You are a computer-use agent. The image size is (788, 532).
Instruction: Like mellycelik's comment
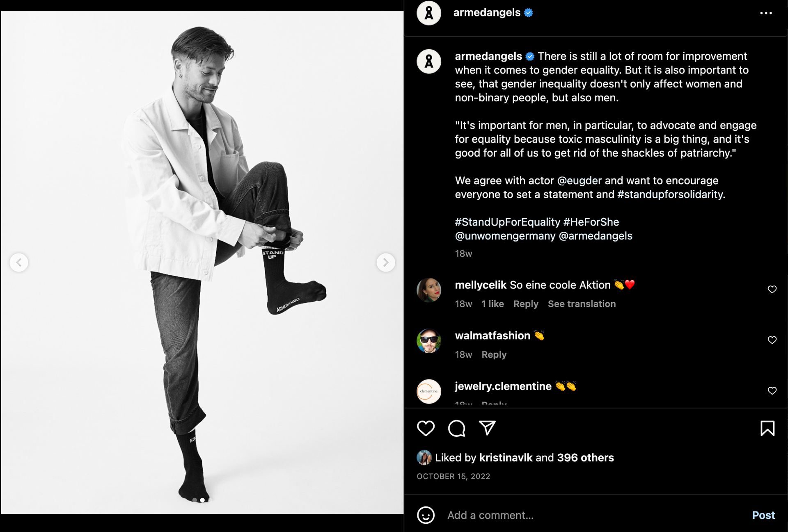point(772,290)
